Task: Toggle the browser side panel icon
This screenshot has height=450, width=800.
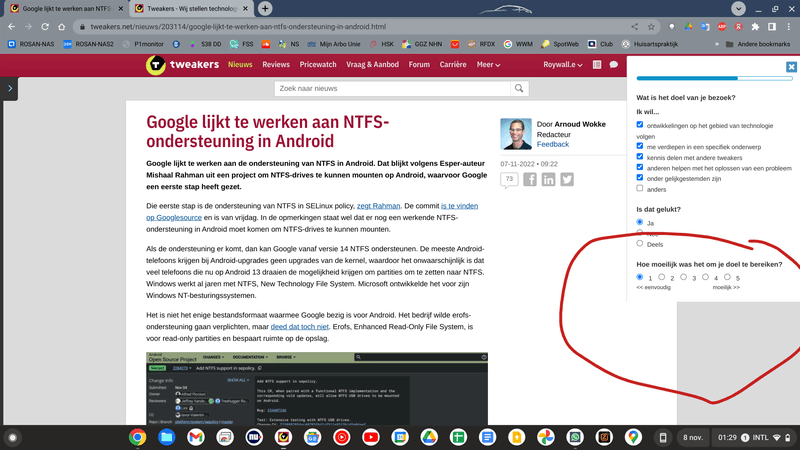Action: (x=772, y=27)
